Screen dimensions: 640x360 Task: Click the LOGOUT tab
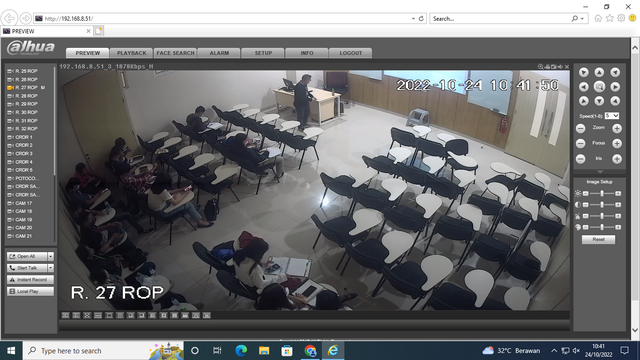(x=351, y=53)
